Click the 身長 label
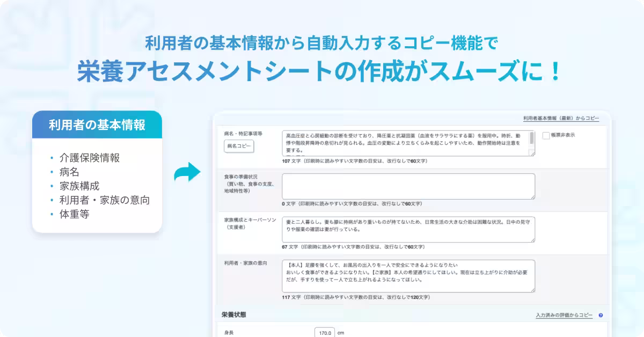The height and width of the screenshot is (337, 644). point(230,333)
